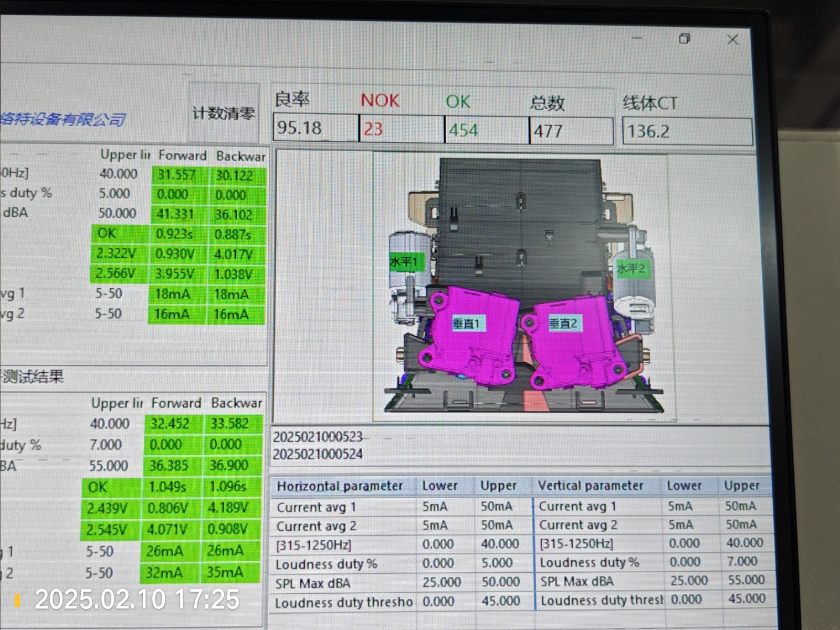Select the 水平1 motor label on diagram
840x630 pixels.
(x=404, y=261)
